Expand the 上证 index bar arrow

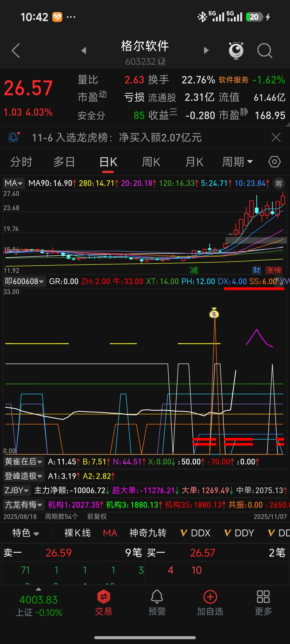coord(39,589)
